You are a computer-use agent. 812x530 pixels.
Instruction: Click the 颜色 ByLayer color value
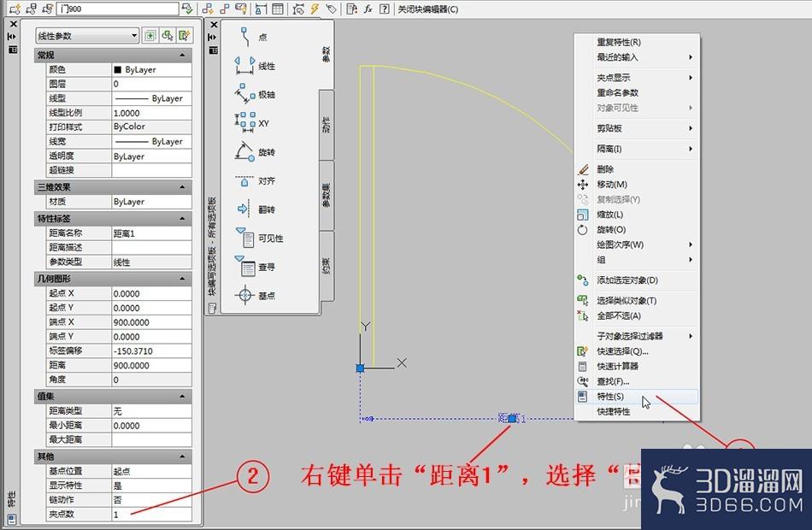pyautogui.click(x=151, y=69)
